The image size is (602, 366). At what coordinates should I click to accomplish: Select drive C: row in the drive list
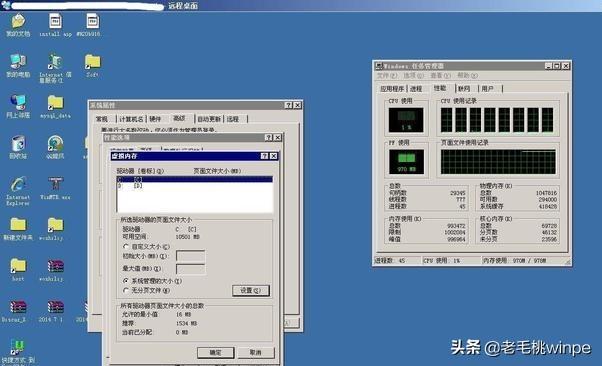(x=195, y=179)
